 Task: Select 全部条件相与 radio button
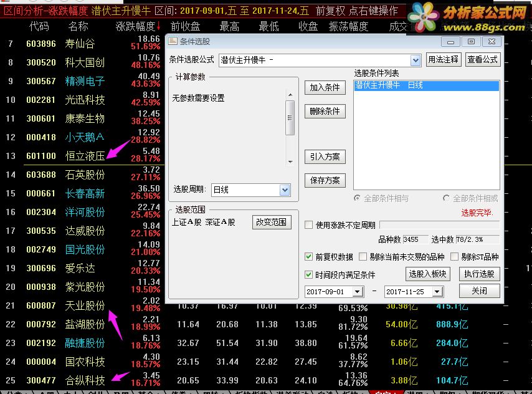[x=357, y=198]
